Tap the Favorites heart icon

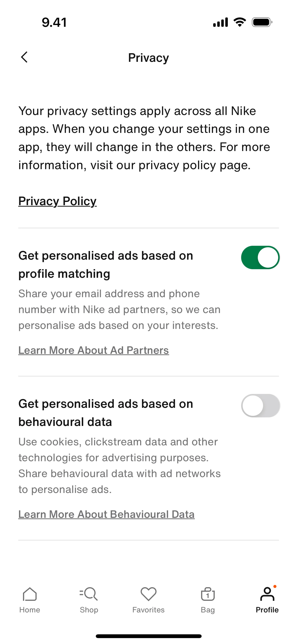(x=148, y=594)
